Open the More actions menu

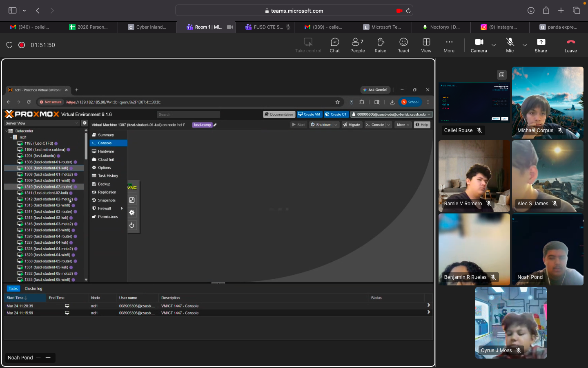(x=449, y=45)
